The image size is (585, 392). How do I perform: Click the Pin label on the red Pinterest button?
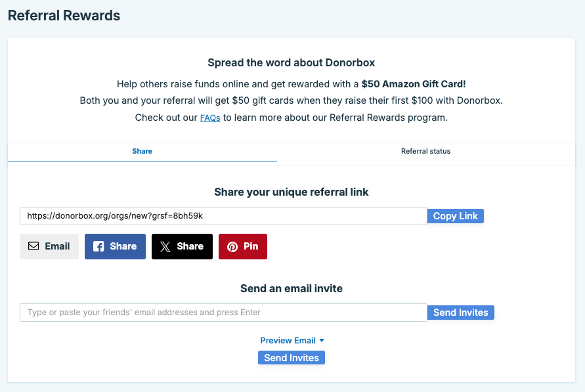251,246
